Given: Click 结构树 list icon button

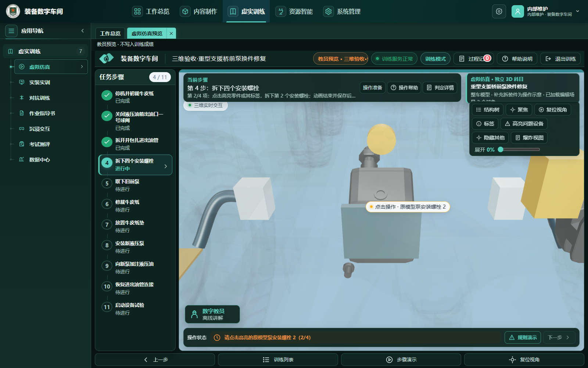Looking at the screenshot, I should point(487,110).
